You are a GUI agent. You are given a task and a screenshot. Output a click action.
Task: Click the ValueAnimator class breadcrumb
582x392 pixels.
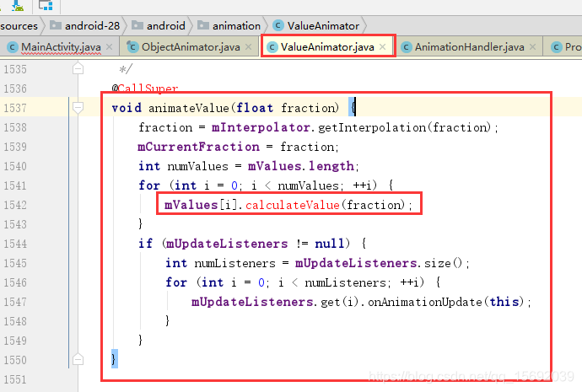point(316,25)
